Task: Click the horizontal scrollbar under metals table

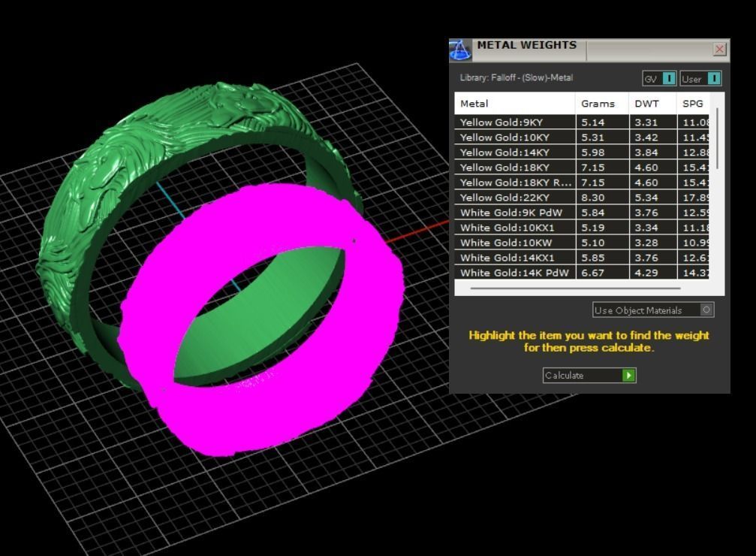Action: [x=576, y=288]
